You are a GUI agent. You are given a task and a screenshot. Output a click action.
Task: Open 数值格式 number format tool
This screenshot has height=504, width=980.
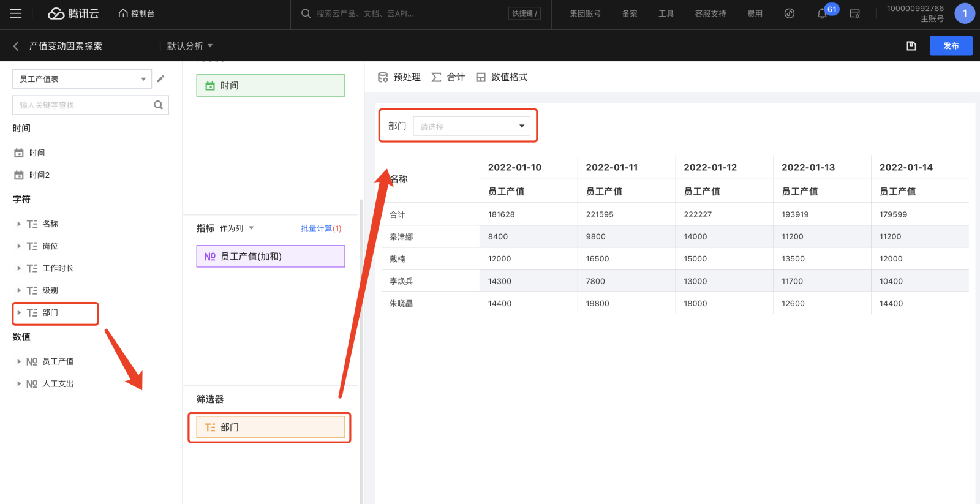(502, 77)
